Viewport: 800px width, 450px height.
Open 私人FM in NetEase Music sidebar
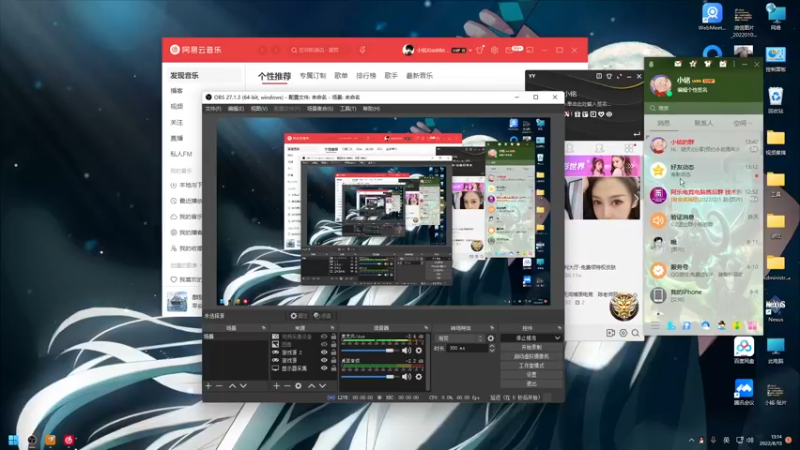pos(181,154)
